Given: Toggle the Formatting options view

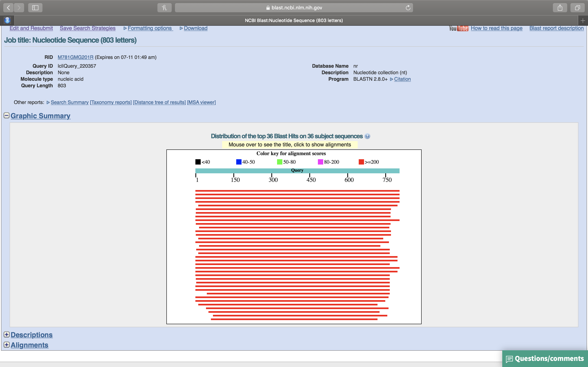Looking at the screenshot, I should tap(148, 28).
